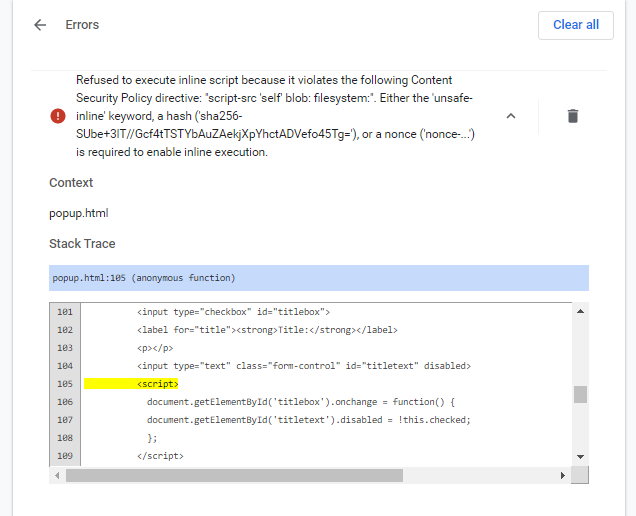Delete this error with the trash icon
Screen dimensions: 636x516
(x=572, y=116)
